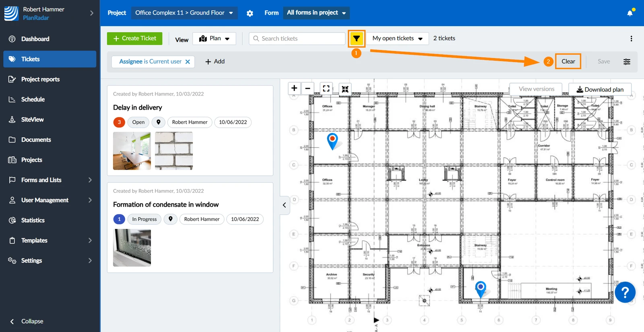Open the Plan view dropdown
This screenshot has width=644, height=332.
tap(215, 38)
